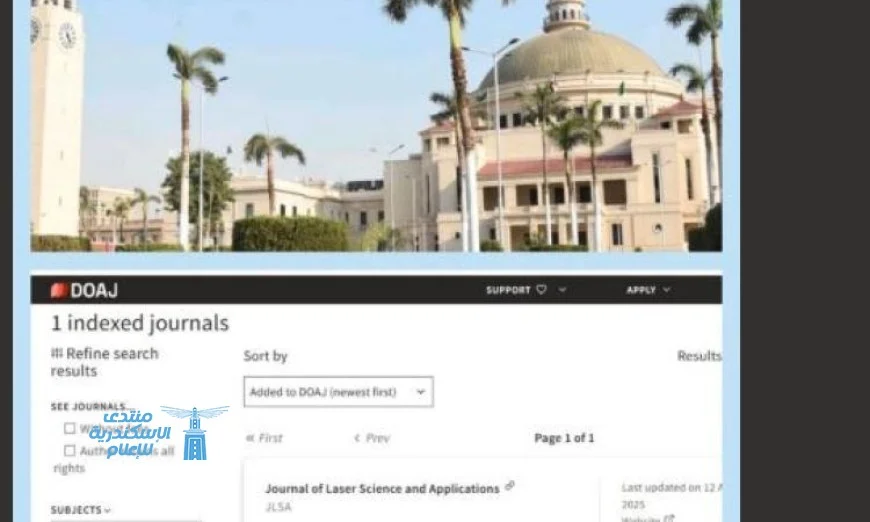Go to the Prev results page

[372, 438]
